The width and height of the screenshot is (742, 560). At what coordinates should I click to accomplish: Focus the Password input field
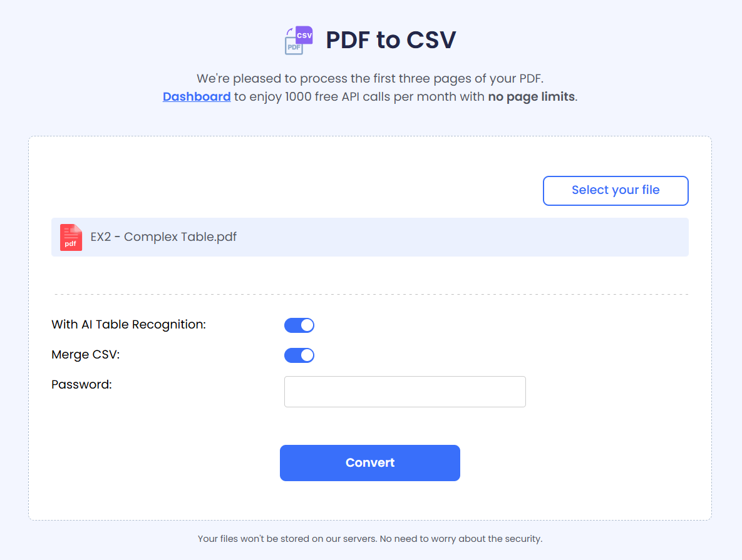click(404, 392)
